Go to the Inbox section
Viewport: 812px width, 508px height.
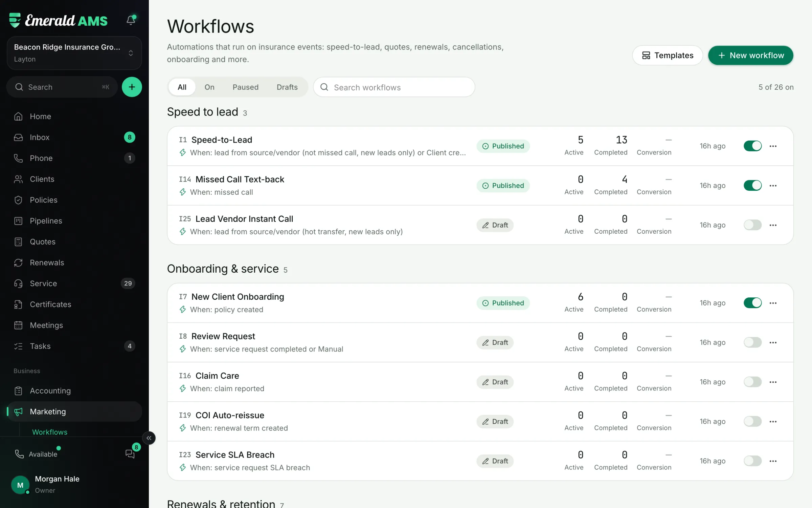click(x=74, y=137)
